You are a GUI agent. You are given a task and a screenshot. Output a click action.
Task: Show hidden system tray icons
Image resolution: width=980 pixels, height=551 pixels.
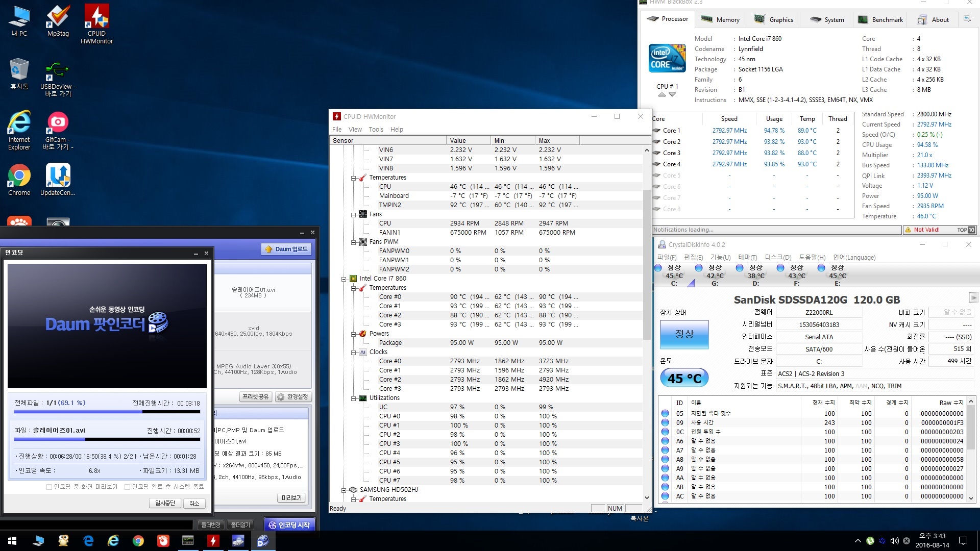coord(857,541)
